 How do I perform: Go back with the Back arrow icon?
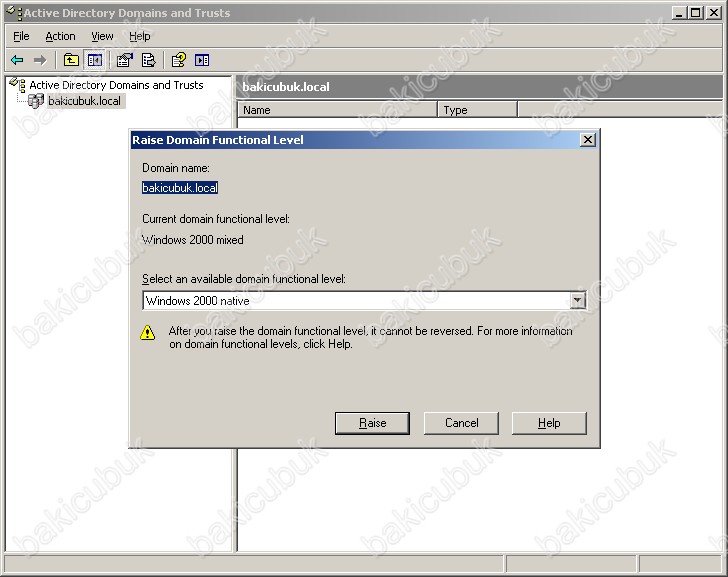coord(17,60)
